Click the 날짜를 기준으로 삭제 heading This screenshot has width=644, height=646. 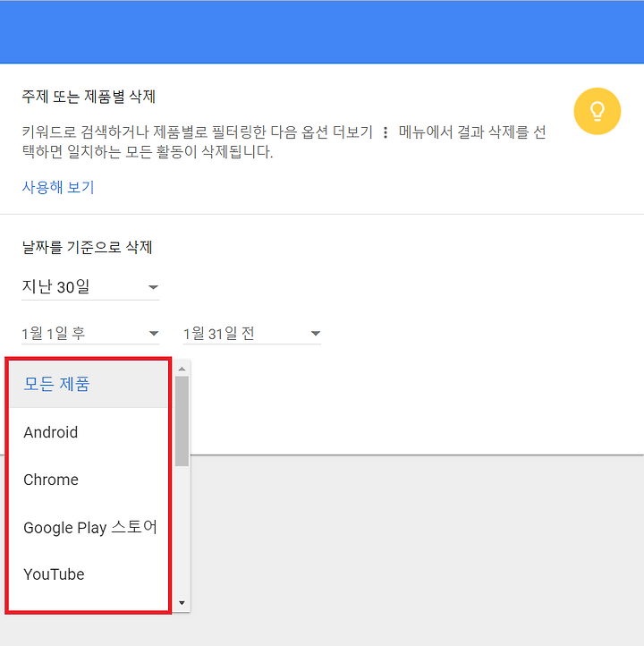87,247
